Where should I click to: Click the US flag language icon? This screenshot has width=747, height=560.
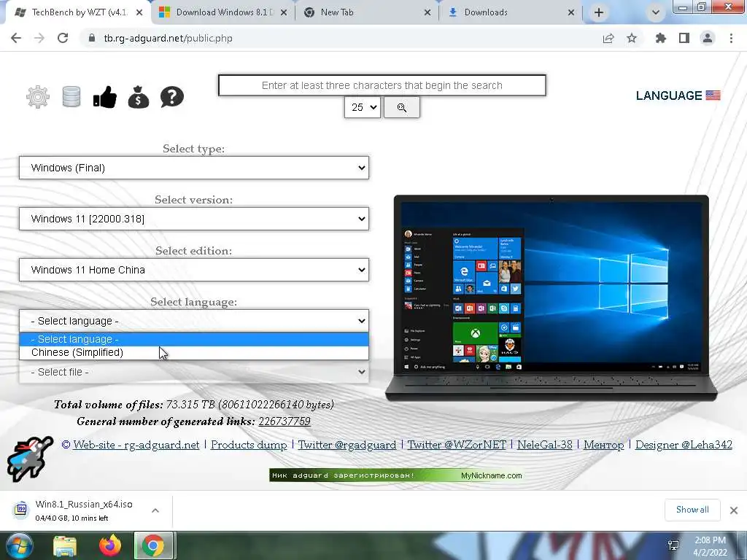pyautogui.click(x=713, y=96)
